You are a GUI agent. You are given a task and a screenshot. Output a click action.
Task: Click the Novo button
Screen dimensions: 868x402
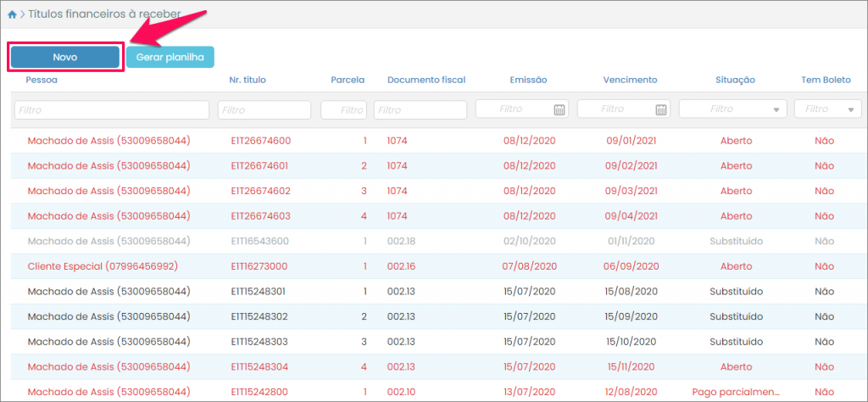pos(65,57)
